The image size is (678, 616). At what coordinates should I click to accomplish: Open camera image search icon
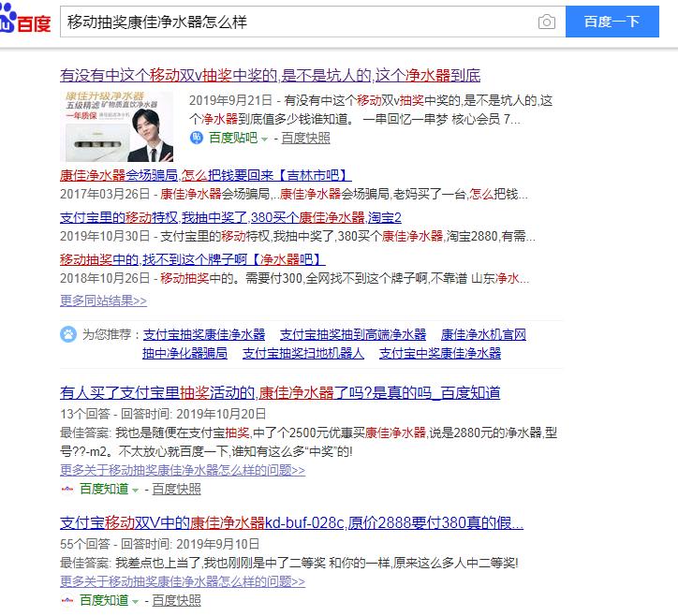(547, 22)
